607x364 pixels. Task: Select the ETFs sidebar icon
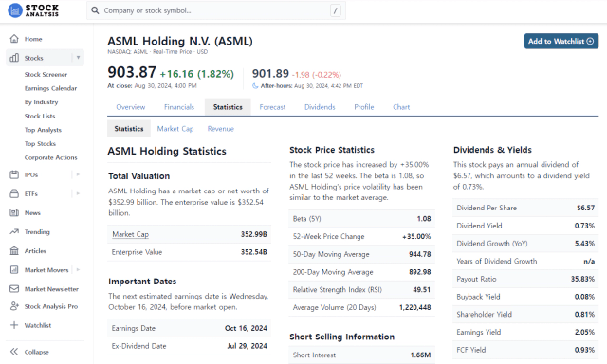14,193
